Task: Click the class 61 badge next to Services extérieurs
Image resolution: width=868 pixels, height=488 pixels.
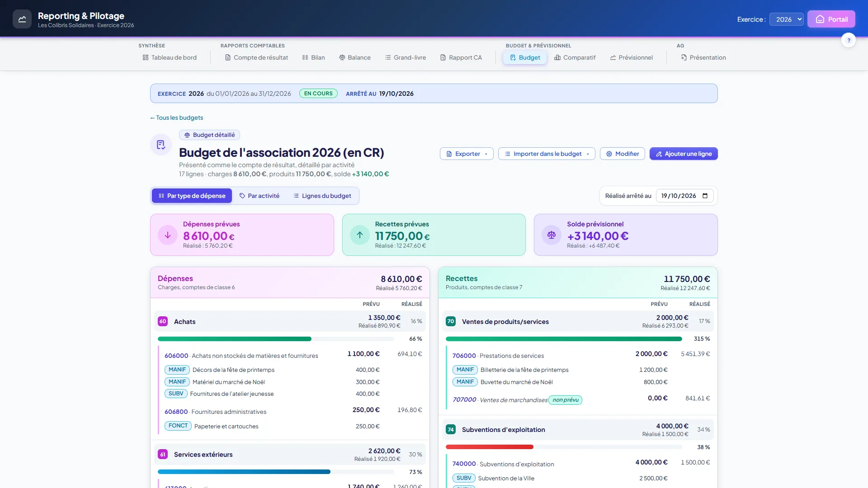Action: [x=163, y=454]
